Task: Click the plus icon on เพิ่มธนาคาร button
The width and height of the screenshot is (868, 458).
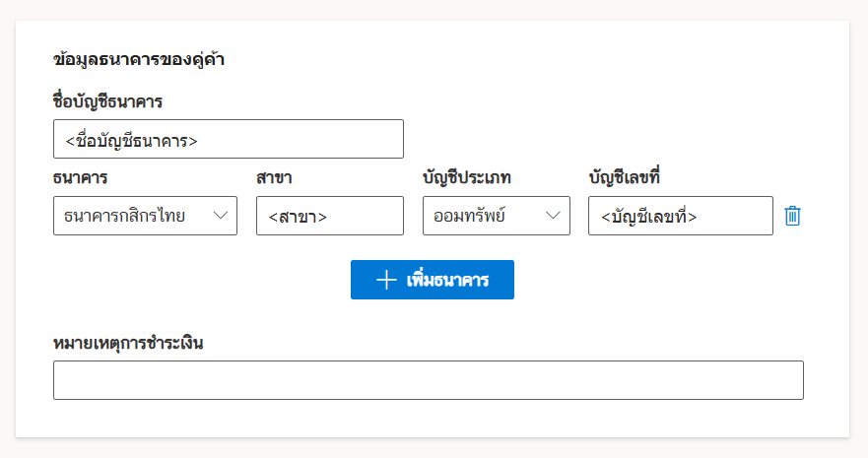Action: tap(386, 280)
